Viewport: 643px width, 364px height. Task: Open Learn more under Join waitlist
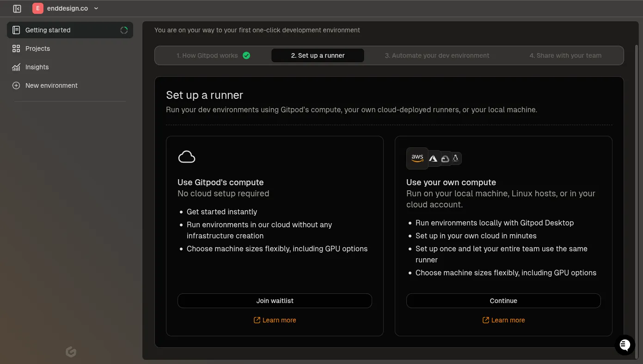(275, 320)
